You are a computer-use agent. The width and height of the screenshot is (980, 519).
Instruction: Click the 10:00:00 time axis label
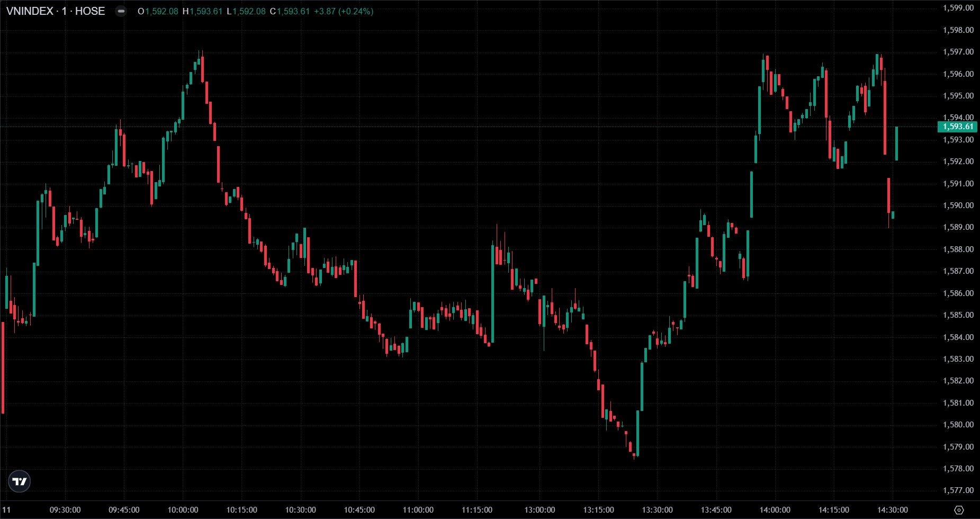(183, 510)
